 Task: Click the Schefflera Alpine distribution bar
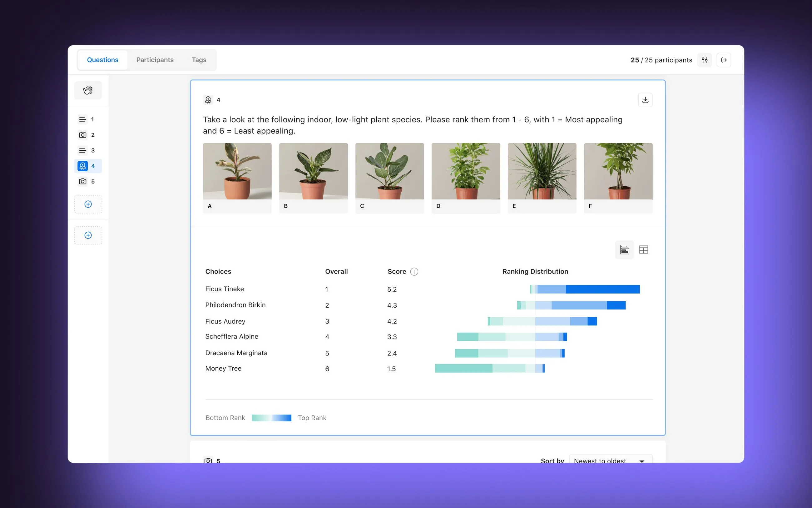click(512, 337)
